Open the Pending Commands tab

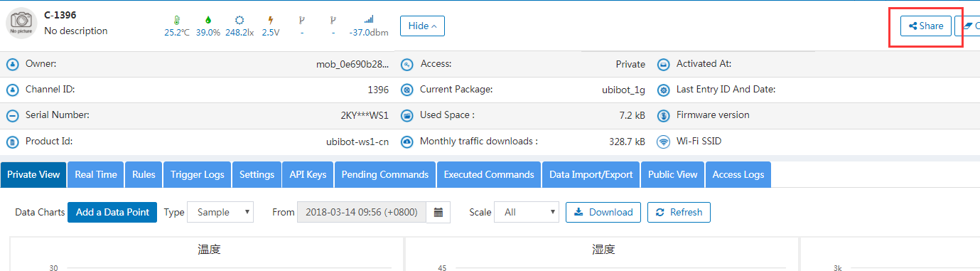[385, 175]
